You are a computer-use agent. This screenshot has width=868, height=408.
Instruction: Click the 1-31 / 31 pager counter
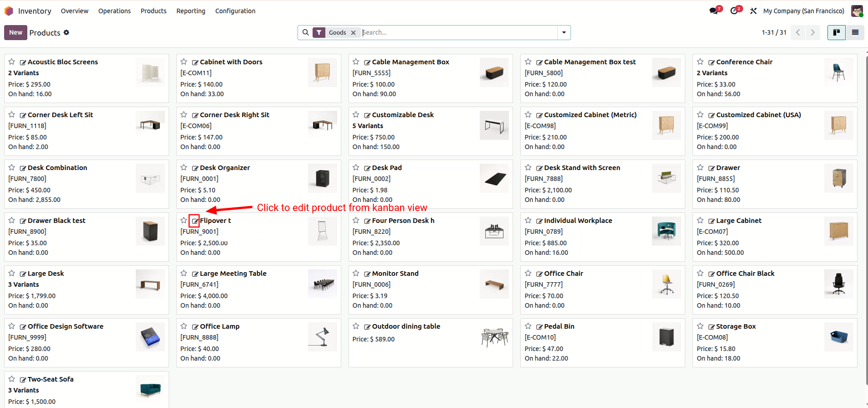pos(774,32)
